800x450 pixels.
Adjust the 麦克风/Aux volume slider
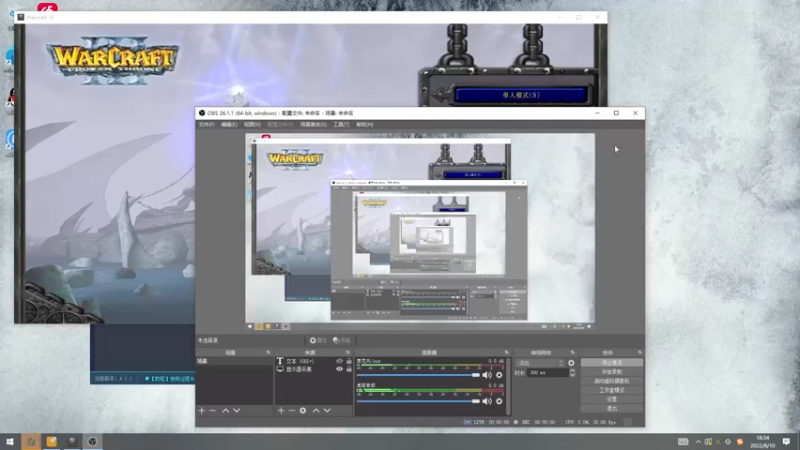click(x=418, y=375)
